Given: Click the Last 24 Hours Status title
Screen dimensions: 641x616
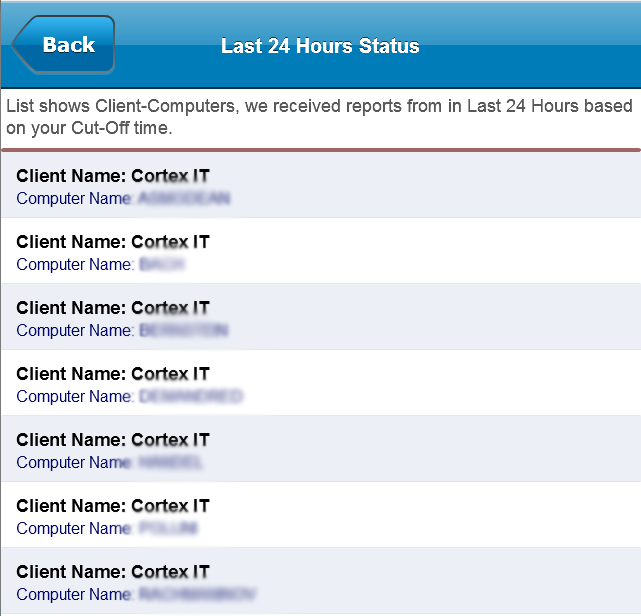Looking at the screenshot, I should (320, 46).
